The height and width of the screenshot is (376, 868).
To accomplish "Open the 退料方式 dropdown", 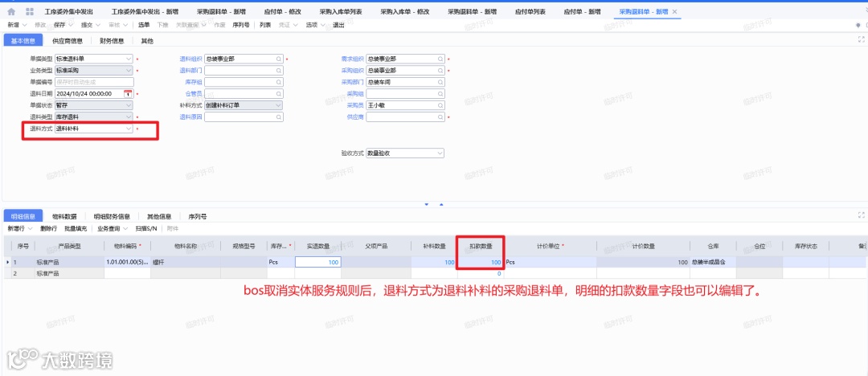I will [129, 129].
